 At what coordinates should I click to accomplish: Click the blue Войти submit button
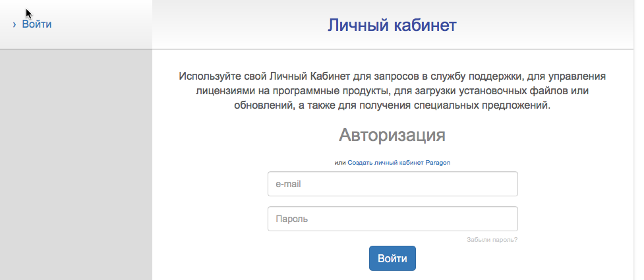pyautogui.click(x=392, y=258)
